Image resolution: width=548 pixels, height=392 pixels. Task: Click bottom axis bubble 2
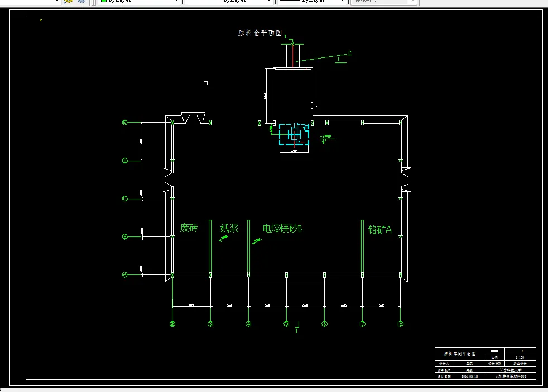(172, 324)
